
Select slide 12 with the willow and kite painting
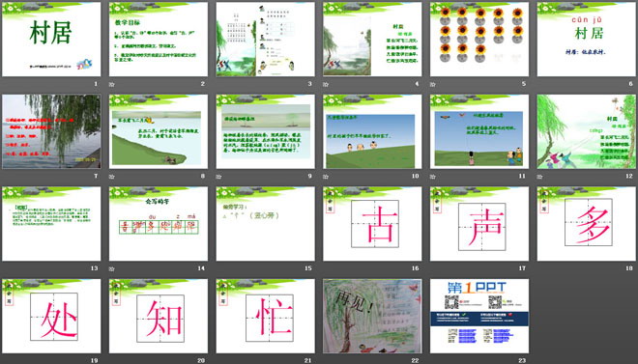tap(587, 131)
